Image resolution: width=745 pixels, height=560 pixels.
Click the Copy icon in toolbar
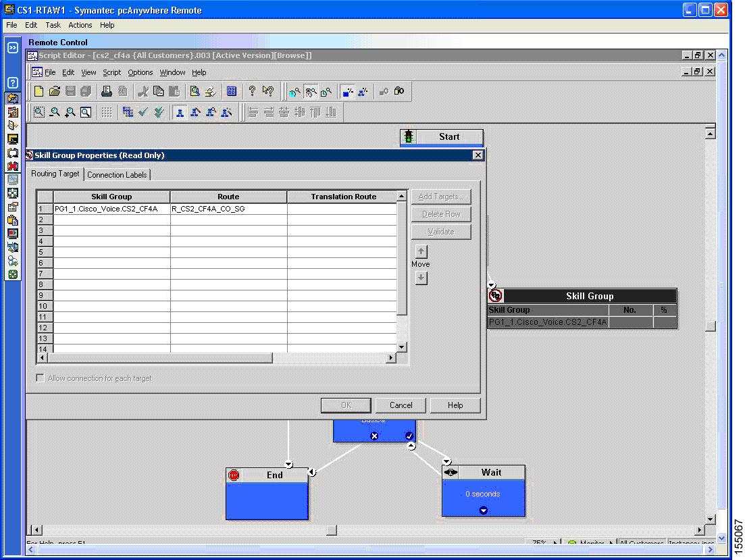[x=159, y=91]
